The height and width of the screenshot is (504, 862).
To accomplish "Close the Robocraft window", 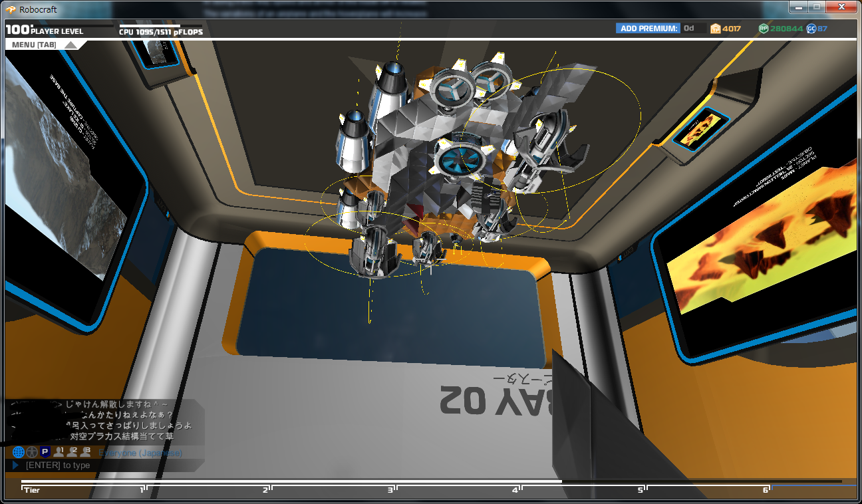I will click(x=841, y=7).
